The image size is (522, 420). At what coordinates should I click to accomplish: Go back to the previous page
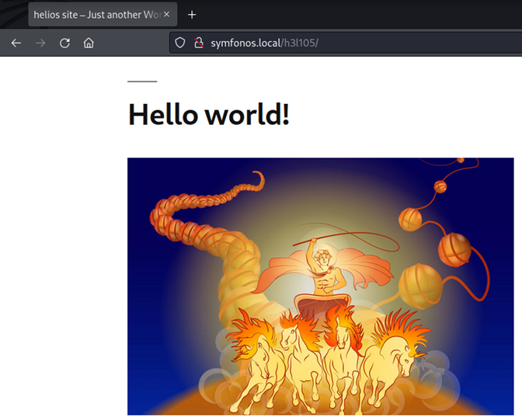click(16, 43)
